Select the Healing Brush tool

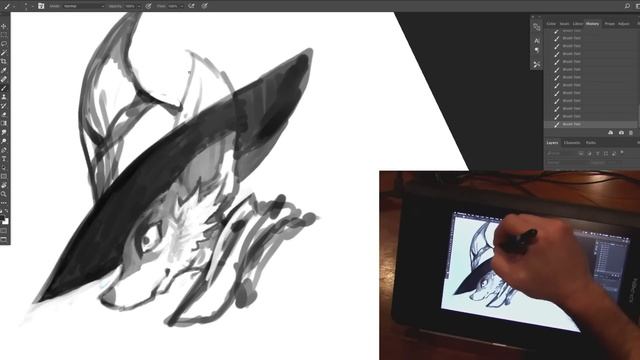click(x=4, y=79)
